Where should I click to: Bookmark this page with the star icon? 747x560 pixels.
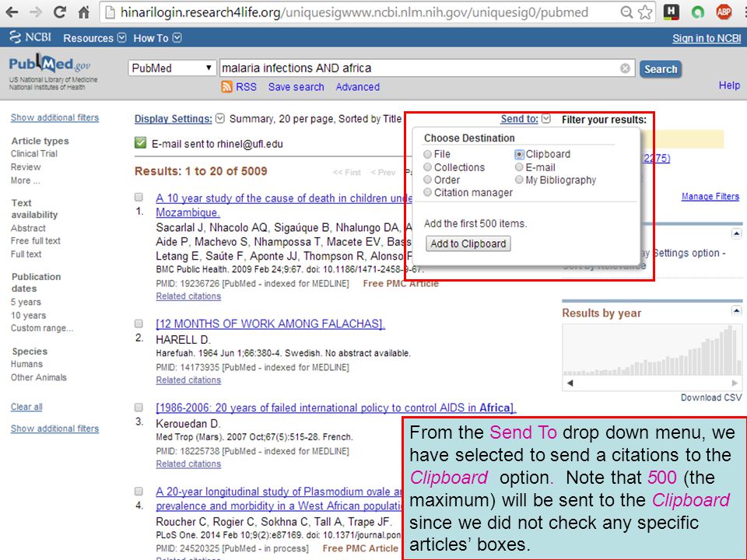click(x=645, y=12)
